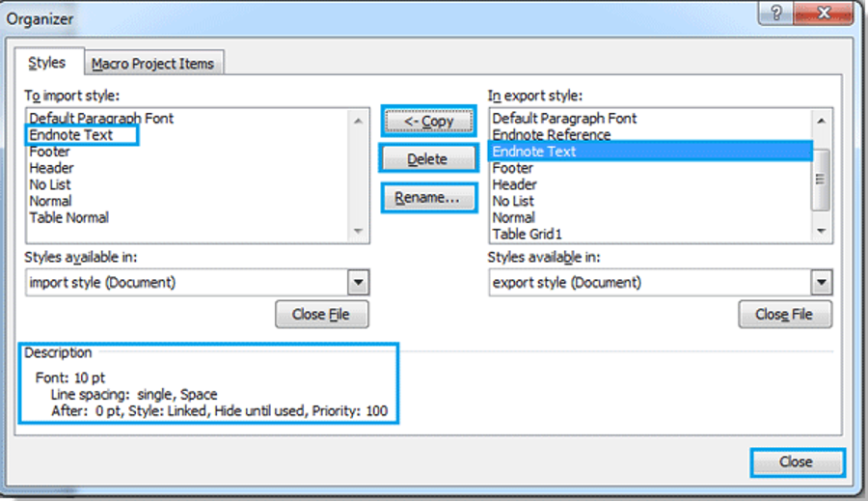Click the Help question mark button
The width and height of the screenshot is (868, 502).
[x=776, y=13]
